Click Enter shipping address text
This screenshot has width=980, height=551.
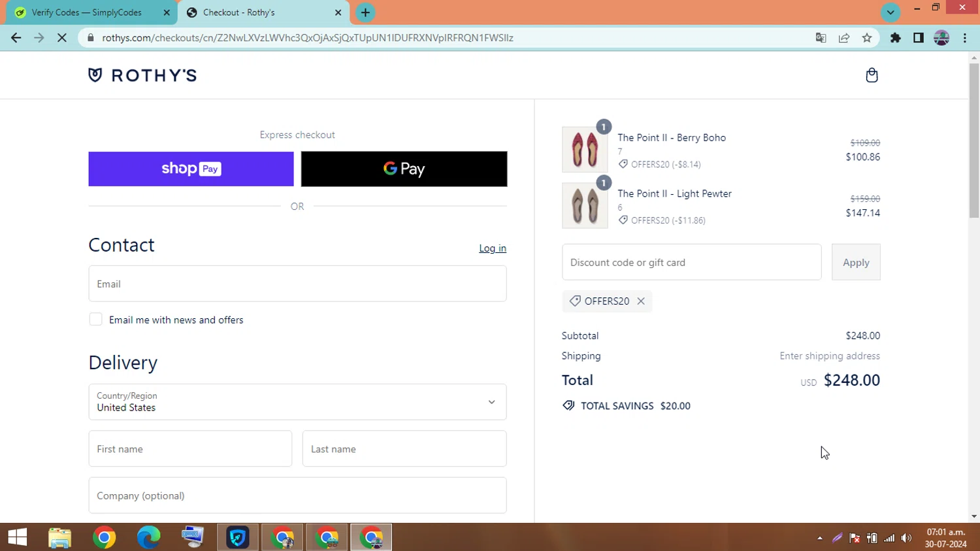coord(830,356)
